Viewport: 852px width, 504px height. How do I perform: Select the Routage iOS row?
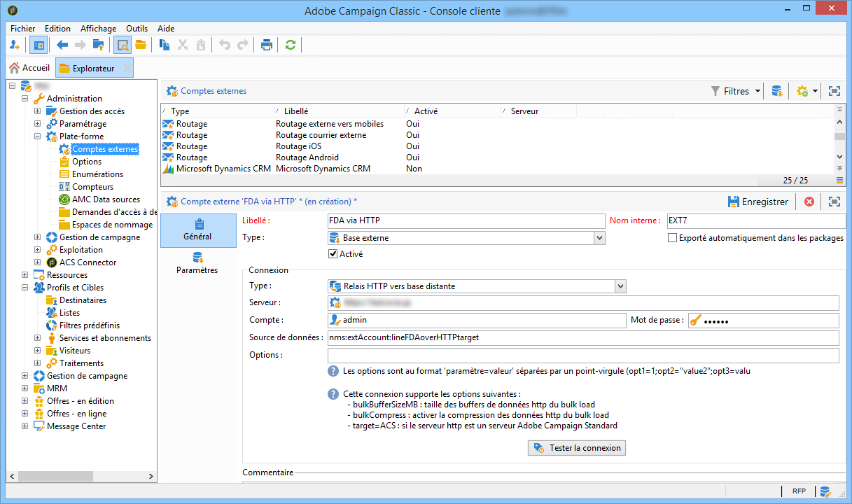tap(498, 146)
